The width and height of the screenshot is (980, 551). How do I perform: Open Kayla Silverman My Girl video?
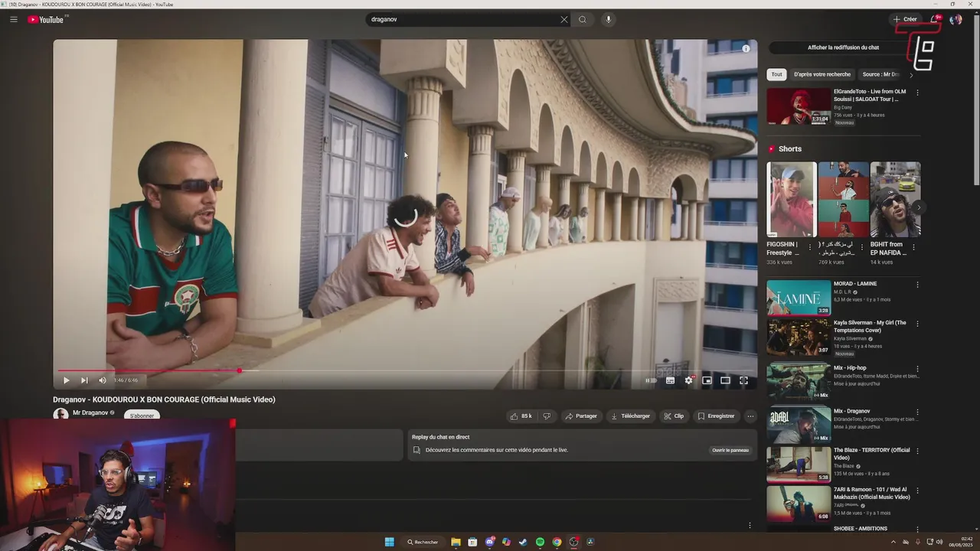click(x=799, y=337)
